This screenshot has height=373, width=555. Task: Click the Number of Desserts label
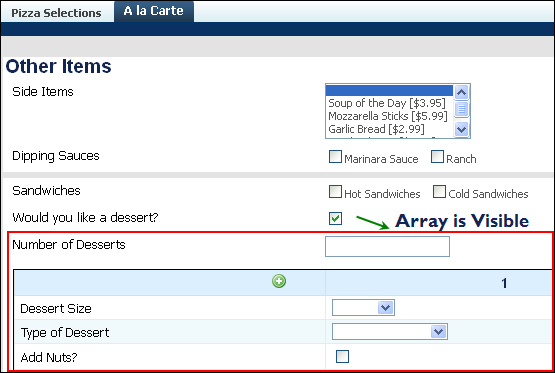69,245
